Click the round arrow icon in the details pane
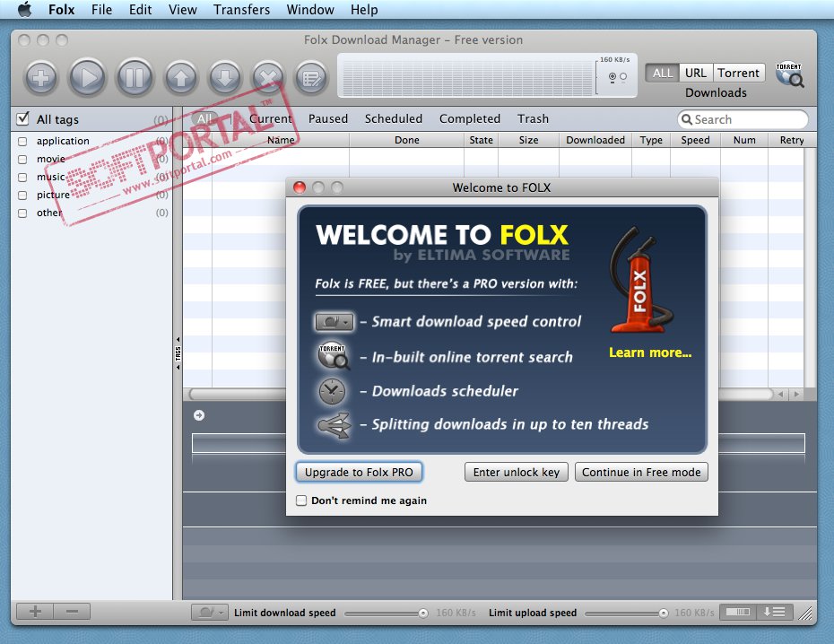The width and height of the screenshot is (834, 644). click(x=199, y=415)
